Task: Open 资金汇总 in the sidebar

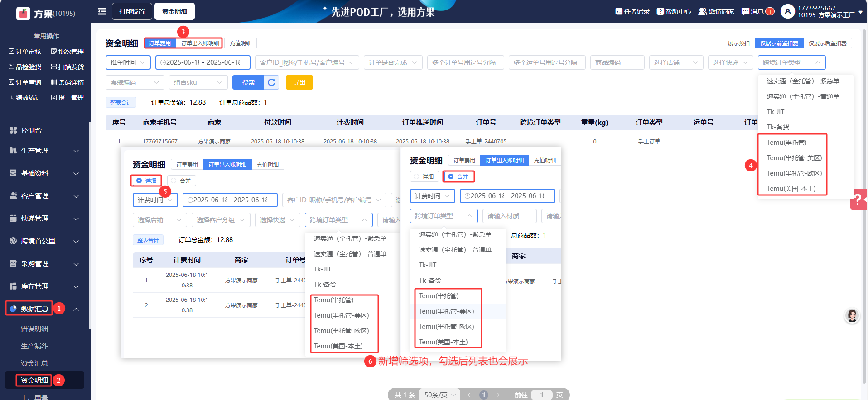Action: (x=34, y=363)
